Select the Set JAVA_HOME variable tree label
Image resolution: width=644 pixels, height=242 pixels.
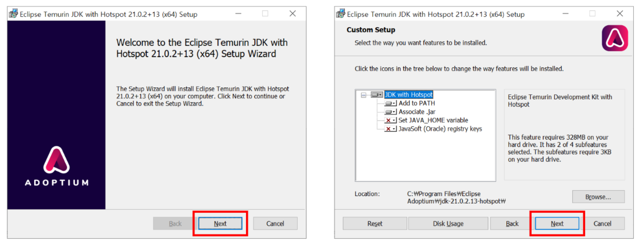433,120
